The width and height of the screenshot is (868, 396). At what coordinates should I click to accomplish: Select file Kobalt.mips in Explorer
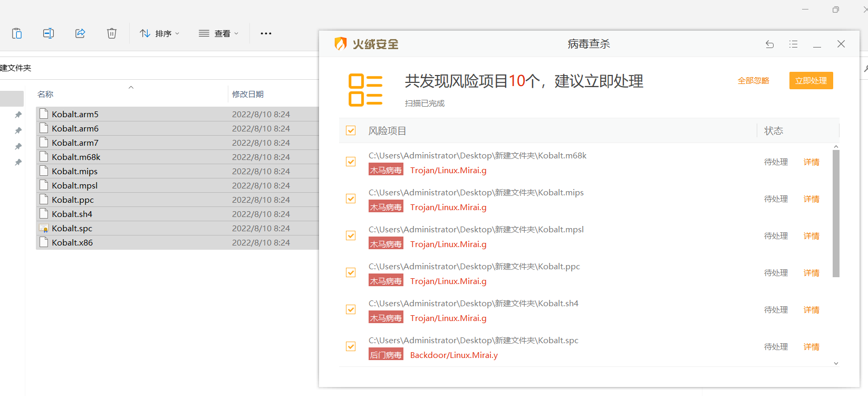coord(177,171)
